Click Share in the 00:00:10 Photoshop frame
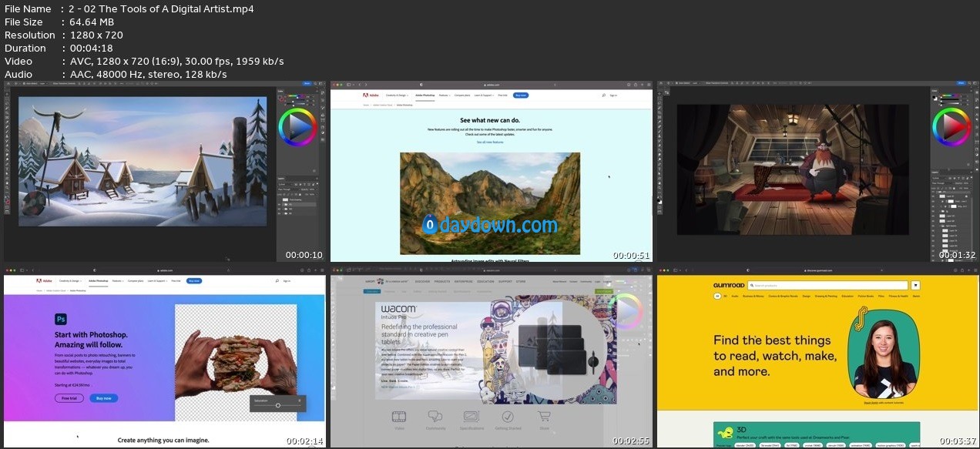This screenshot has width=980, height=449. (x=307, y=83)
